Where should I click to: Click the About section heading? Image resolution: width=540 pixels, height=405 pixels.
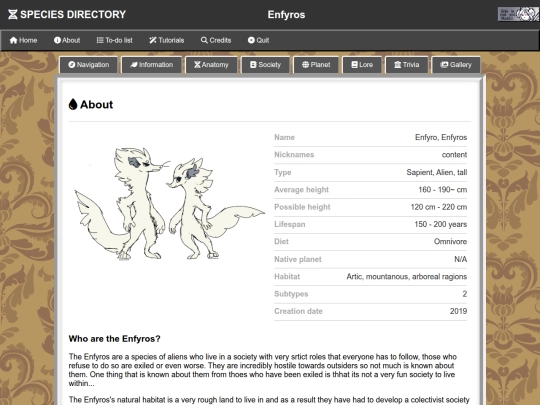pos(91,104)
